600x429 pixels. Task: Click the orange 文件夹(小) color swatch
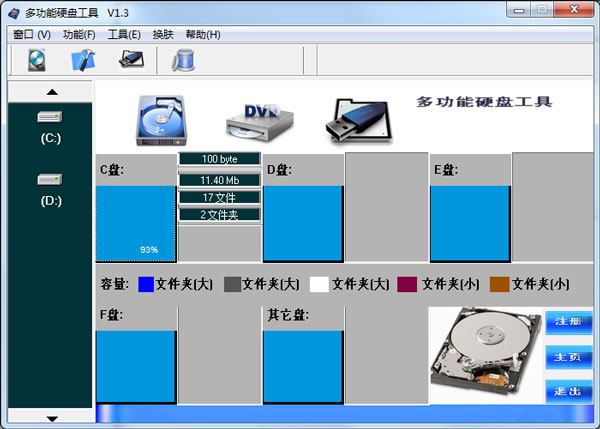499,285
